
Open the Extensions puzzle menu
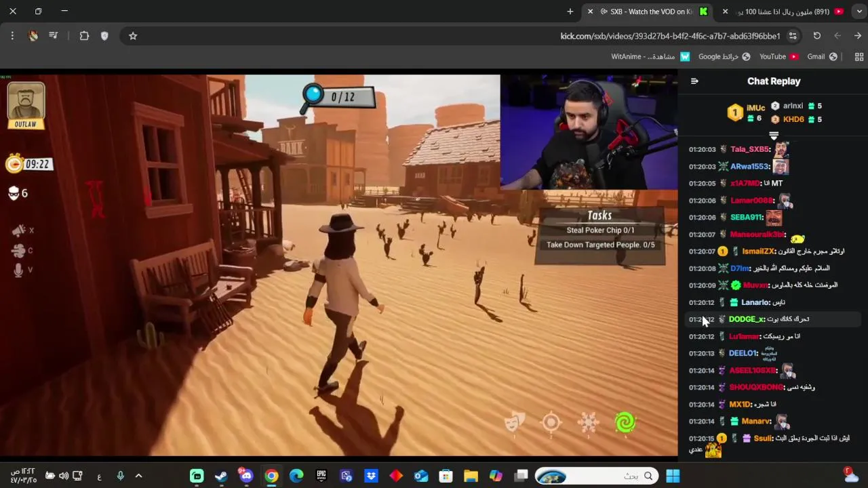coord(84,36)
